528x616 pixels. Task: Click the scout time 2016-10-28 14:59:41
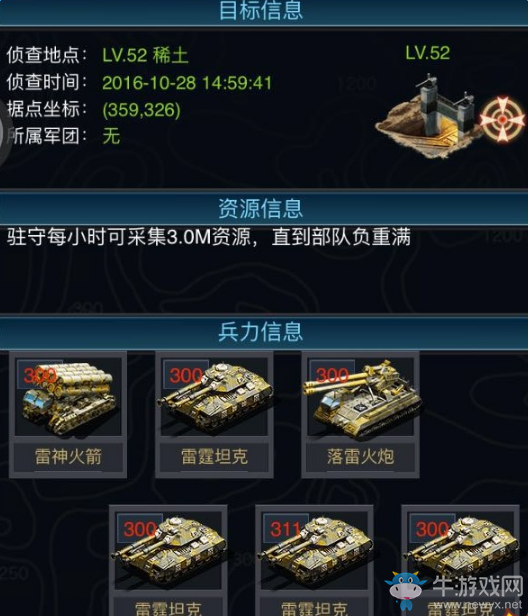pyautogui.click(x=187, y=83)
